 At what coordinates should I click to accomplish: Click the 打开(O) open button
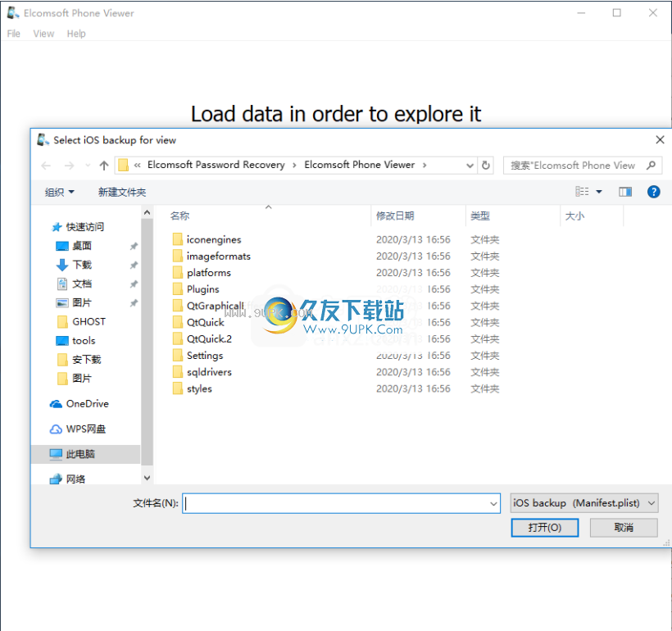click(545, 527)
